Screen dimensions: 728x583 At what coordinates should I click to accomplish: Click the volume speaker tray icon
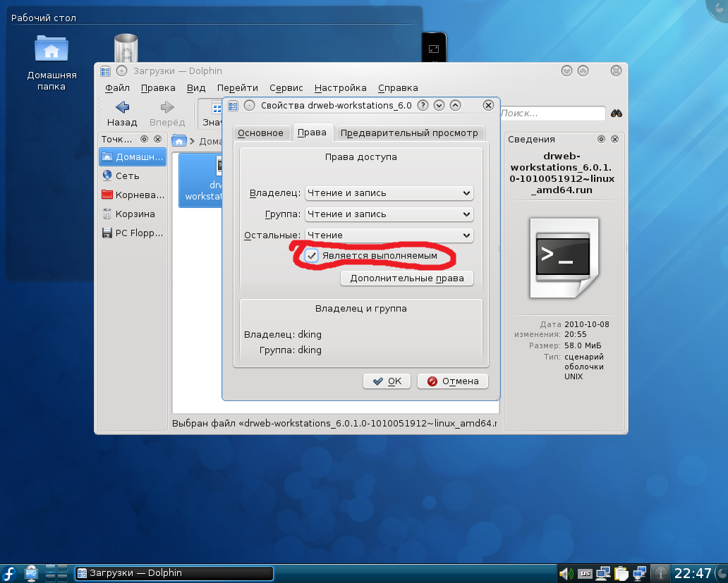(566, 572)
